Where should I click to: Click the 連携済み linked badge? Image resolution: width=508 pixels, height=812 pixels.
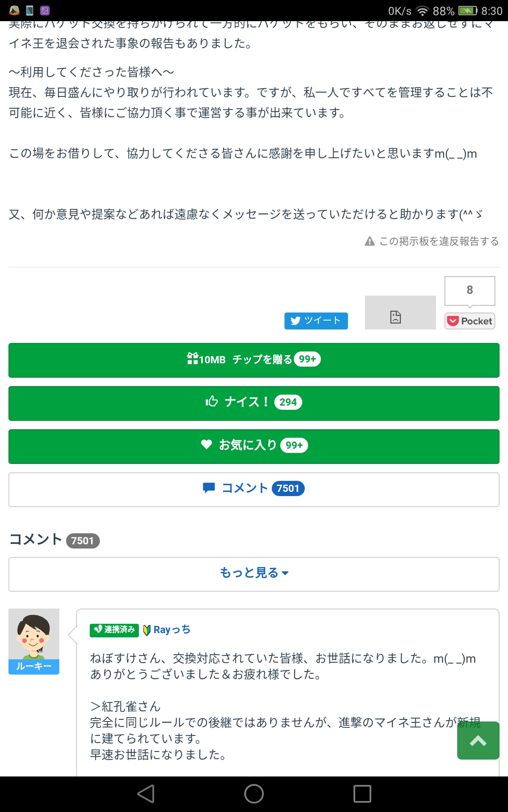click(114, 630)
